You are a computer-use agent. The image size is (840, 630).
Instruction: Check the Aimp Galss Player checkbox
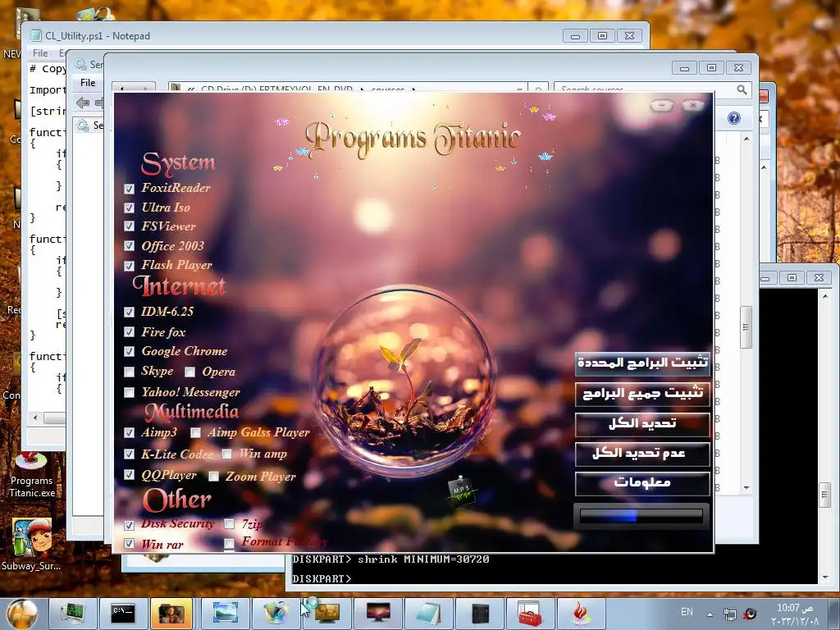[195, 432]
